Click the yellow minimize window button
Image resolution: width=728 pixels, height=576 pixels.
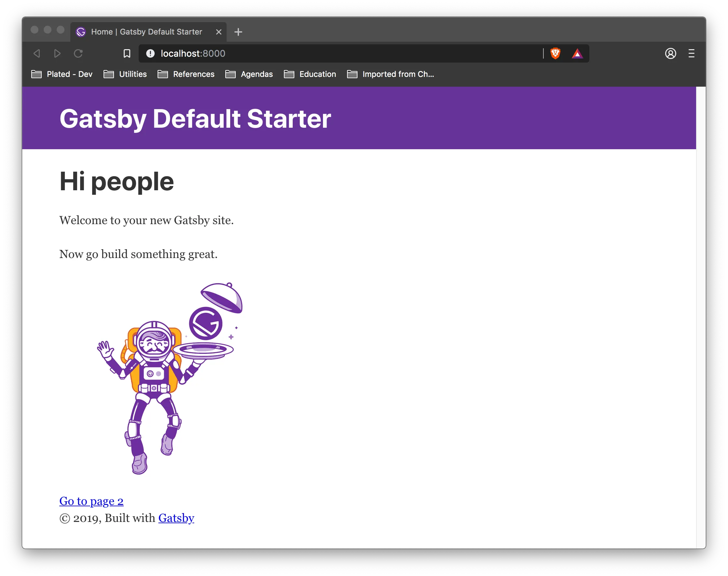48,30
